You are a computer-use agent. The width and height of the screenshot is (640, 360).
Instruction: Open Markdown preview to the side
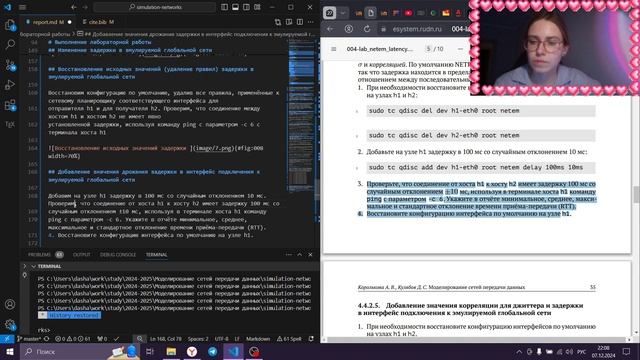point(289,22)
